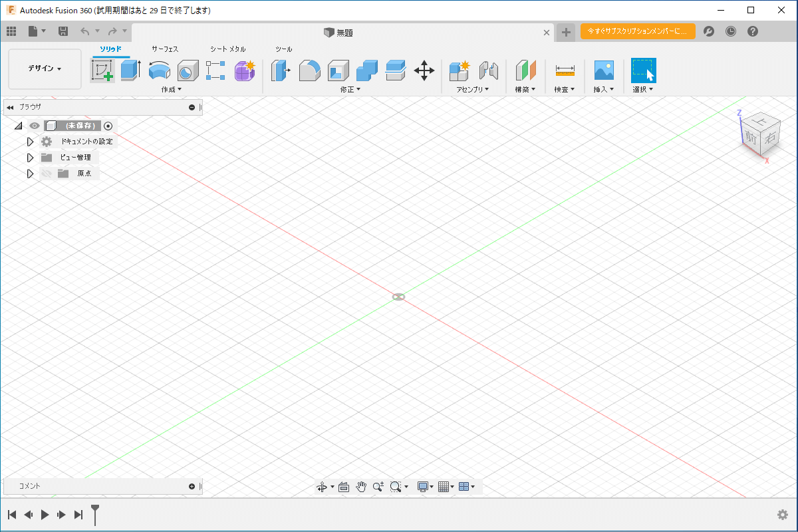This screenshot has height=532, width=798.
Task: Select the Offset Face tool
Action: click(x=396, y=70)
